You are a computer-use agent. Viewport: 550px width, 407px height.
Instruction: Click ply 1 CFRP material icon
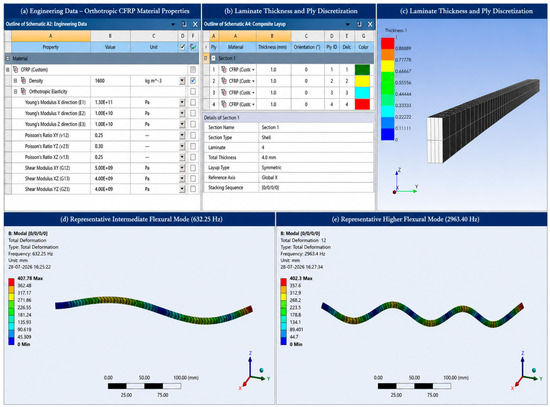point(224,69)
